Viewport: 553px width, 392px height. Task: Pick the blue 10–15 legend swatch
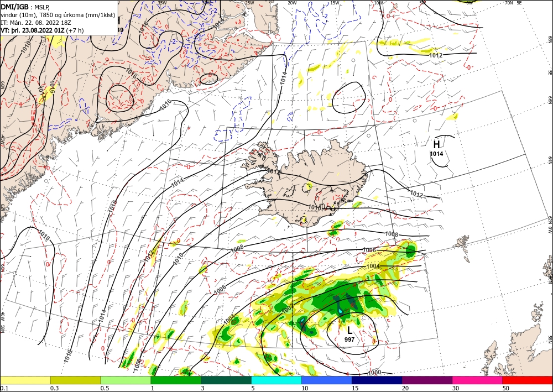click(x=327, y=380)
